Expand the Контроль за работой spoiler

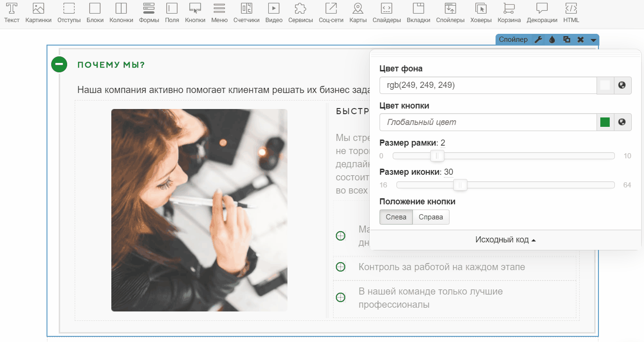[341, 267]
